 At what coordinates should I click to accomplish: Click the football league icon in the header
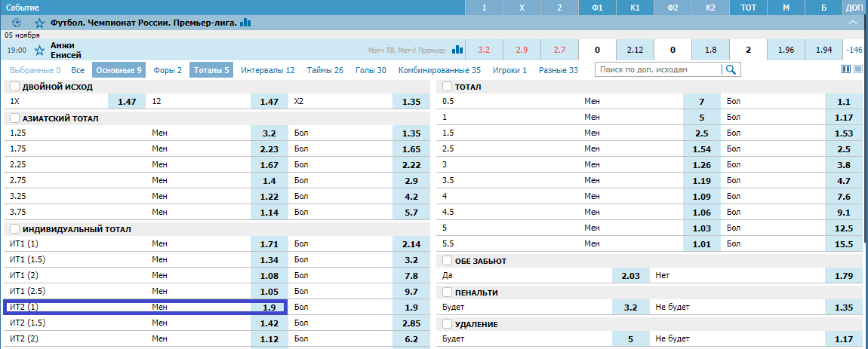(x=17, y=23)
